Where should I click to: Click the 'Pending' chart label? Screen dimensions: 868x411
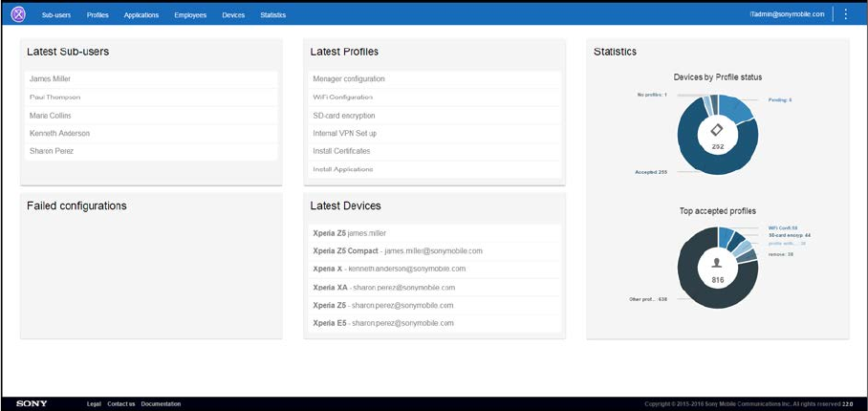(x=780, y=100)
